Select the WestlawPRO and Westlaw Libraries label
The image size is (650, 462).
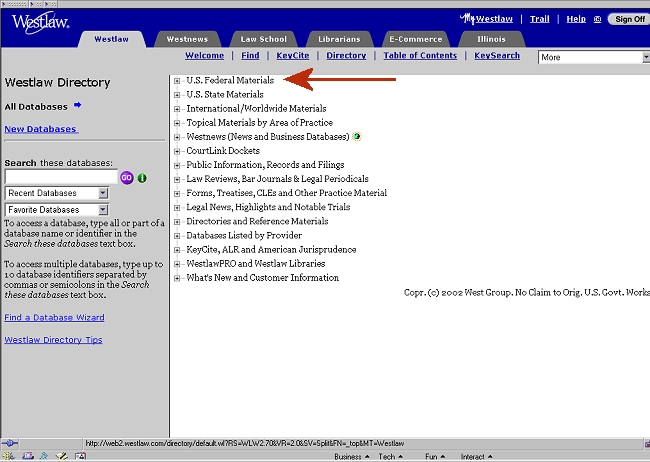coord(256,263)
